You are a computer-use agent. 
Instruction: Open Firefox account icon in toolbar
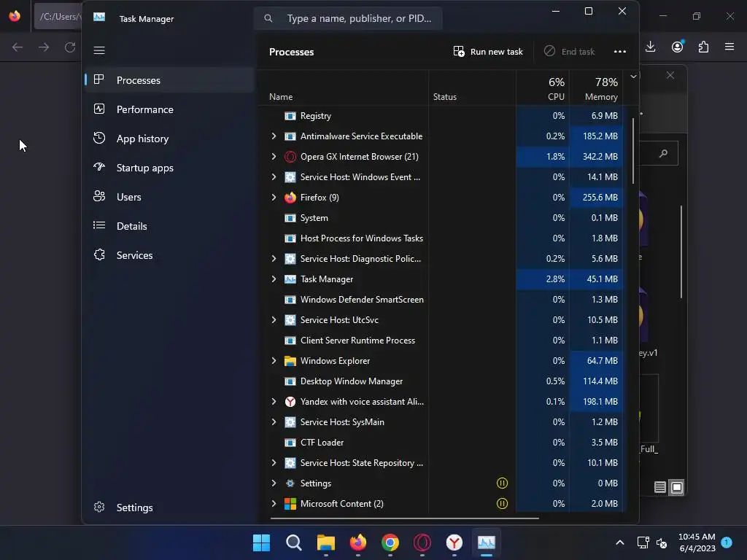(677, 47)
